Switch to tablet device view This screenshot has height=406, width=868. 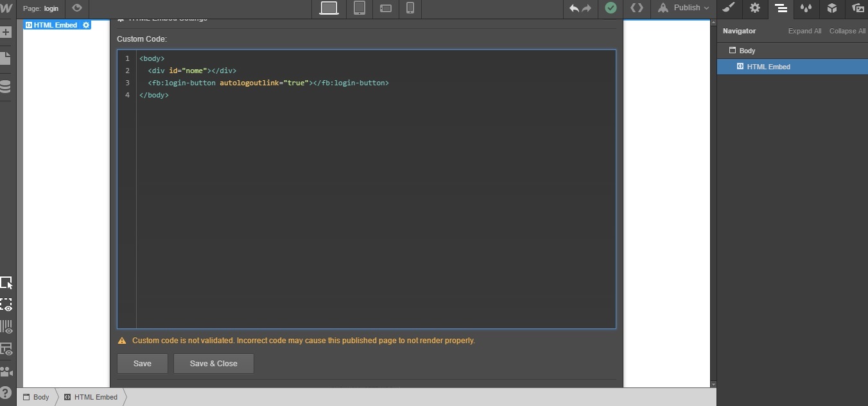point(360,8)
